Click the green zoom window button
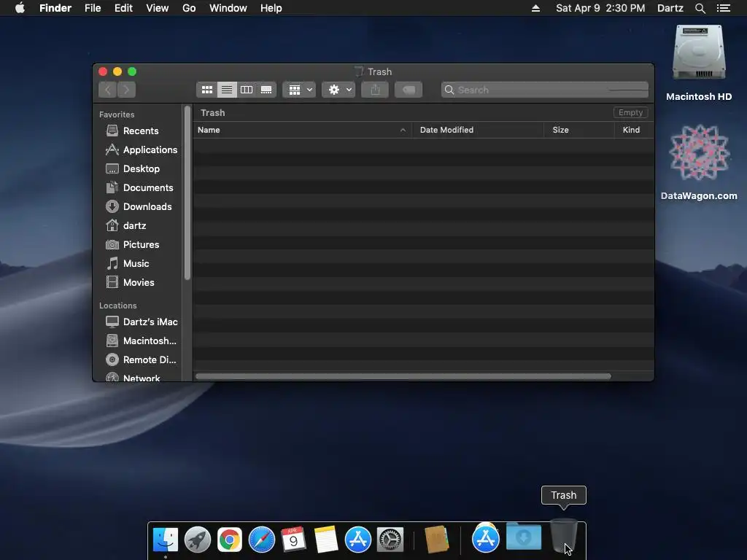Image resolution: width=747 pixels, height=560 pixels. pos(133,71)
